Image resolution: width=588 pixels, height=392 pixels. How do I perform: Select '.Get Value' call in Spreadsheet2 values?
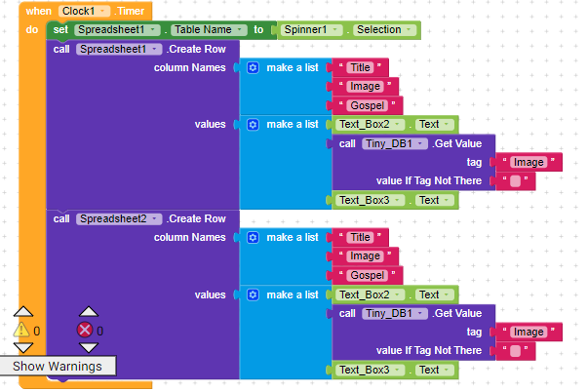[x=458, y=314]
